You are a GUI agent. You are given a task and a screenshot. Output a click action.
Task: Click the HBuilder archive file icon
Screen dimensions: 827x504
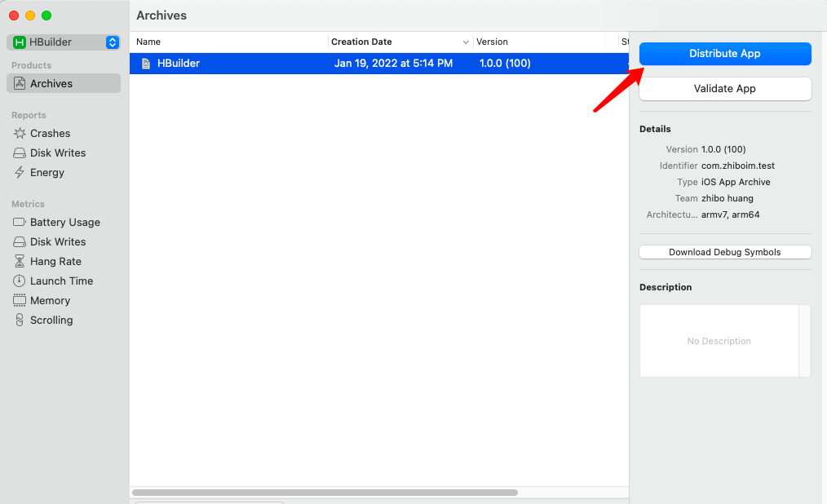[x=146, y=64]
